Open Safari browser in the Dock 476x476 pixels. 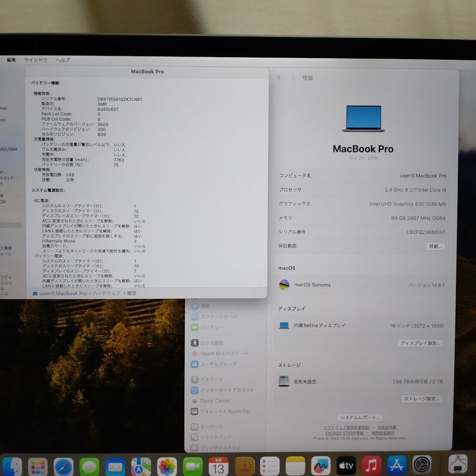(63, 467)
